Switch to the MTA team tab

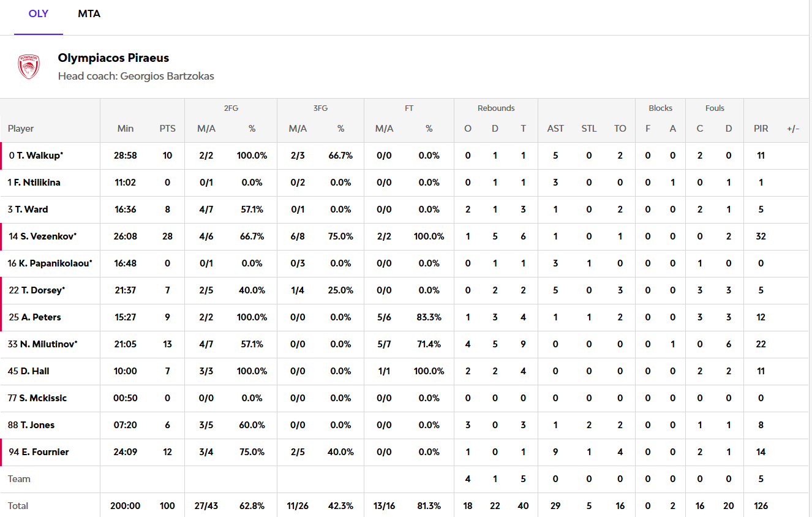(89, 14)
